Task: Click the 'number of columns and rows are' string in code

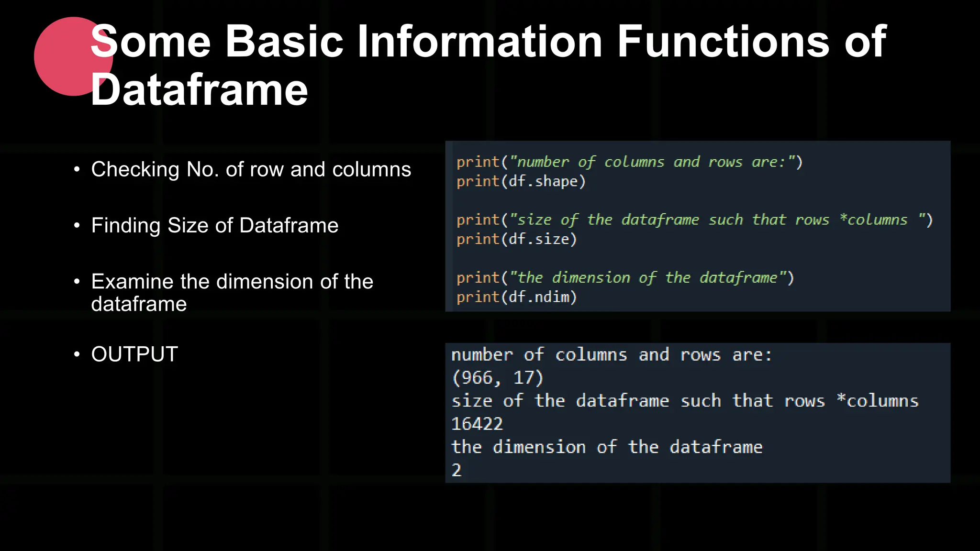Action: click(x=651, y=162)
